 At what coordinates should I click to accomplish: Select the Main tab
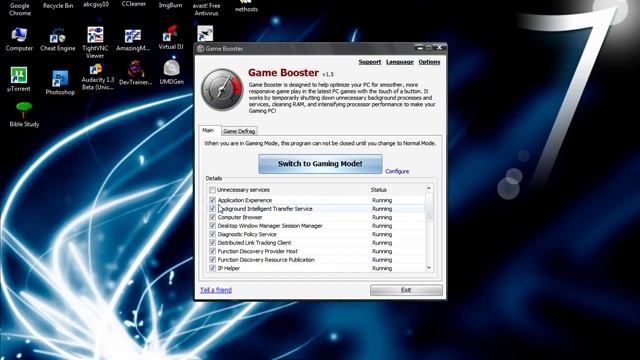click(210, 130)
